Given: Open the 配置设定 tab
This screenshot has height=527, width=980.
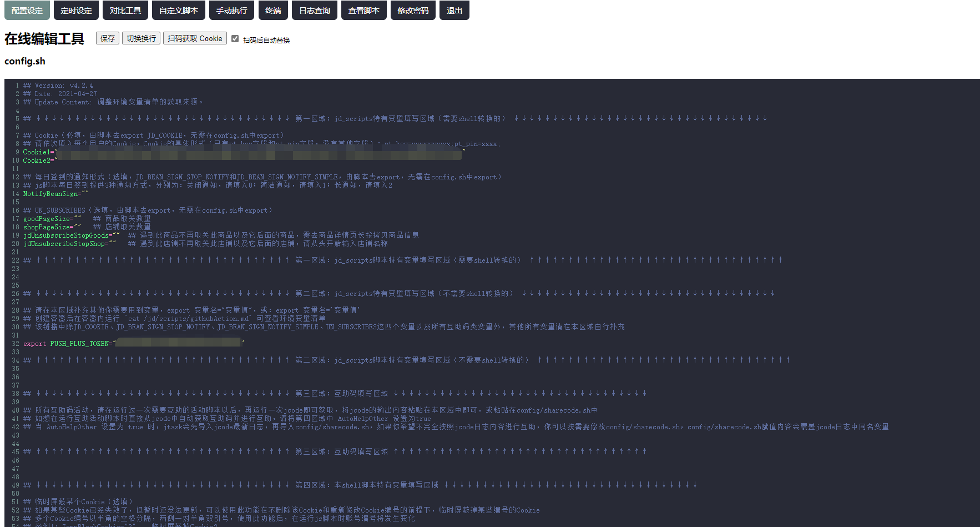Looking at the screenshot, I should [x=27, y=11].
